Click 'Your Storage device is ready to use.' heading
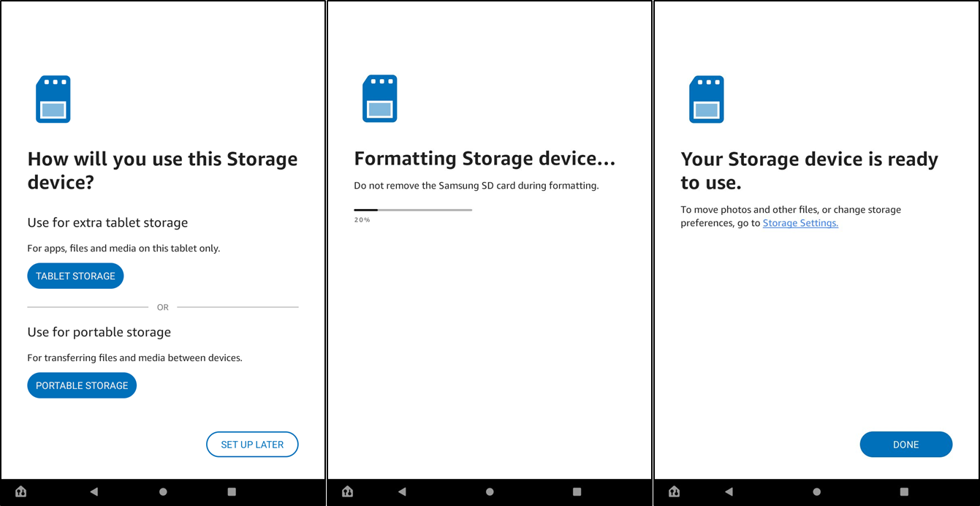This screenshot has height=506, width=980. [x=809, y=170]
